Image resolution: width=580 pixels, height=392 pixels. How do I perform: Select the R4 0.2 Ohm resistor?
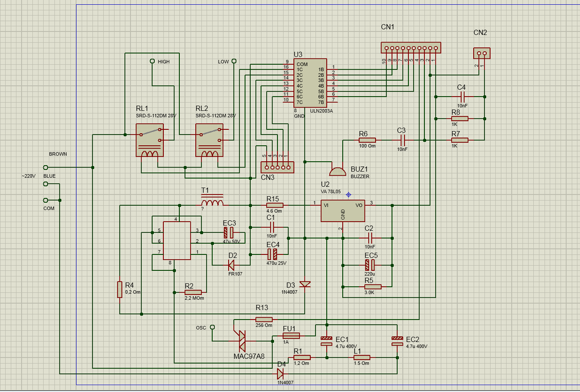[119, 290]
